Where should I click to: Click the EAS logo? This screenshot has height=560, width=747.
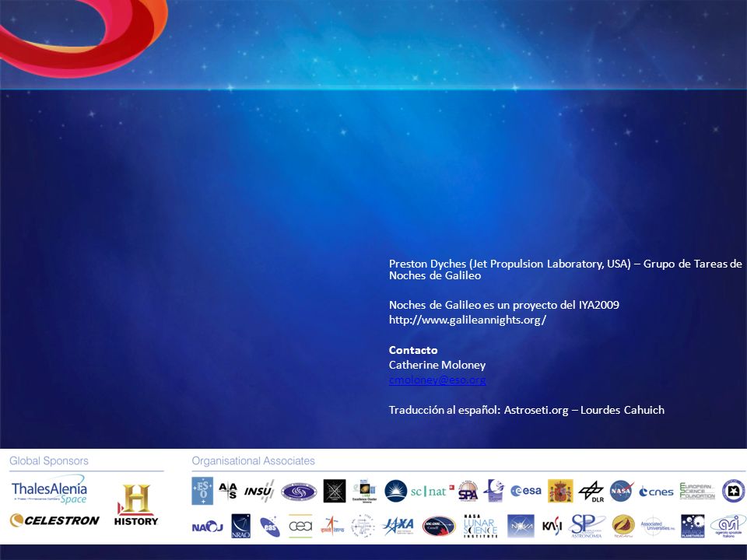coord(270,527)
